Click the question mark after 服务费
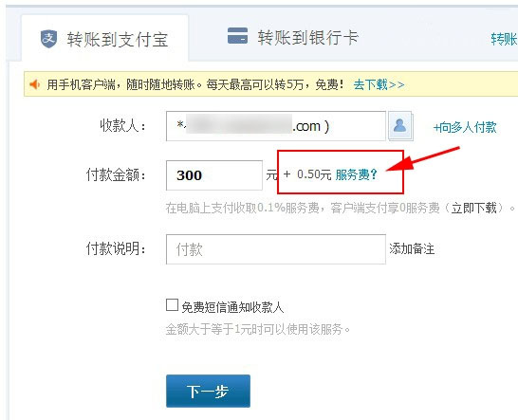 tap(373, 174)
